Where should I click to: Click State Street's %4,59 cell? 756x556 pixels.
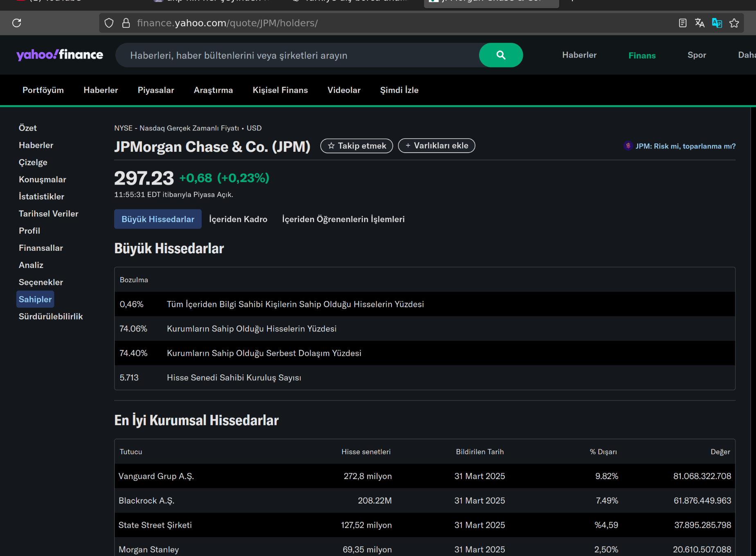[606, 525]
